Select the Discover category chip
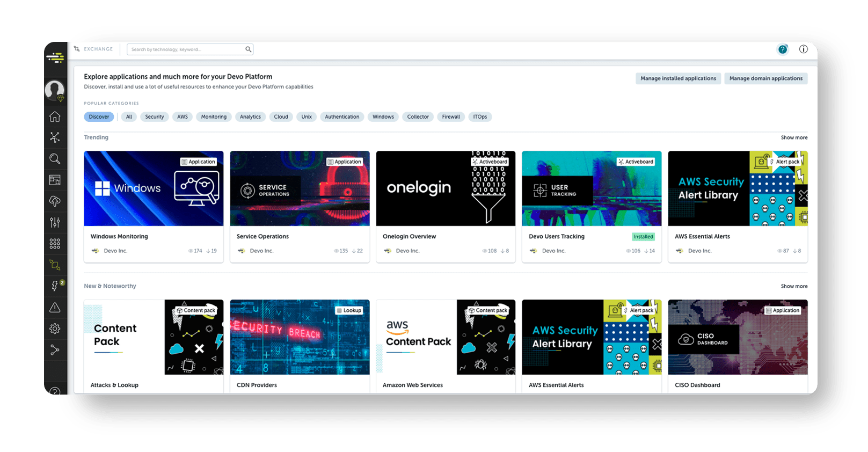 pos(99,117)
